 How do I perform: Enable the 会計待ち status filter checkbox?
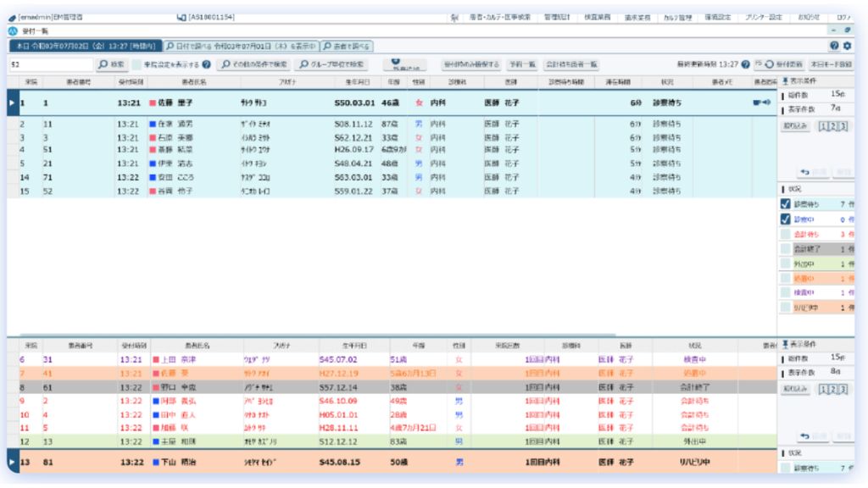coord(784,233)
